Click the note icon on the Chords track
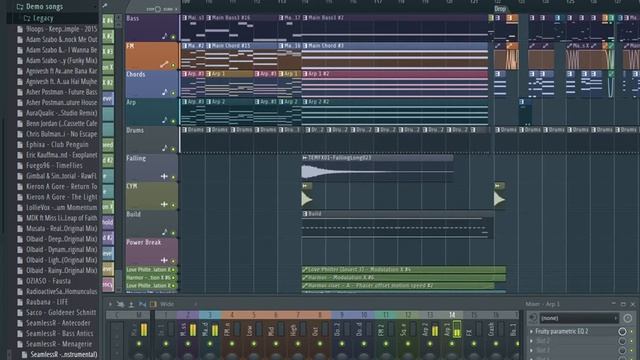This screenshot has width=640, height=360. click(x=164, y=92)
